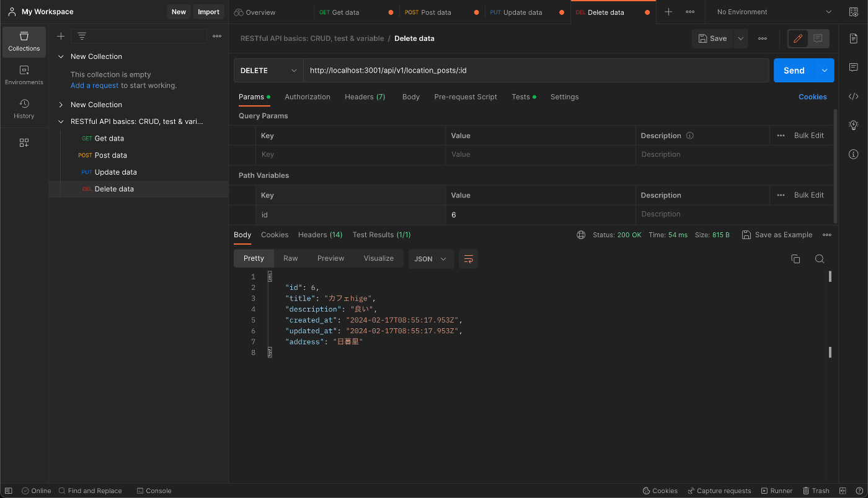Select Preview response view

point(330,258)
